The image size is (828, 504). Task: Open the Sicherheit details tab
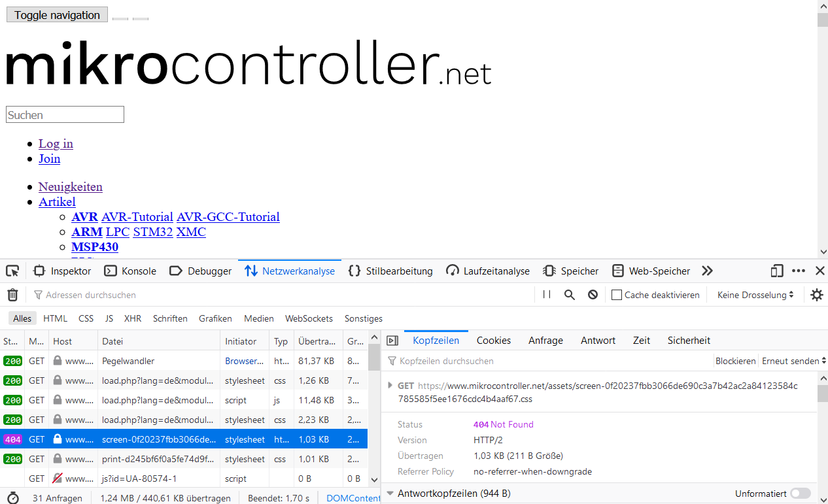tap(689, 341)
